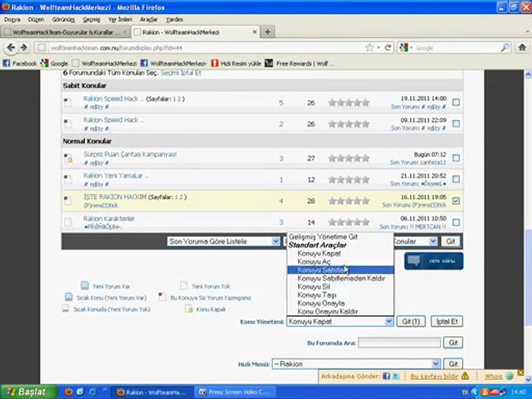The width and height of the screenshot is (532, 399).
Task: Go back with the browser back arrow
Action: 11,48
